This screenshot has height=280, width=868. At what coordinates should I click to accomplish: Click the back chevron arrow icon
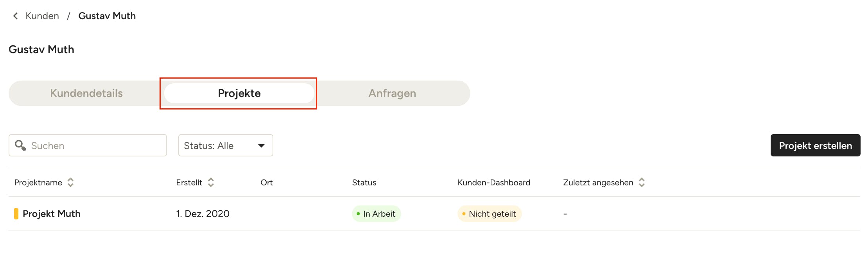click(x=16, y=16)
